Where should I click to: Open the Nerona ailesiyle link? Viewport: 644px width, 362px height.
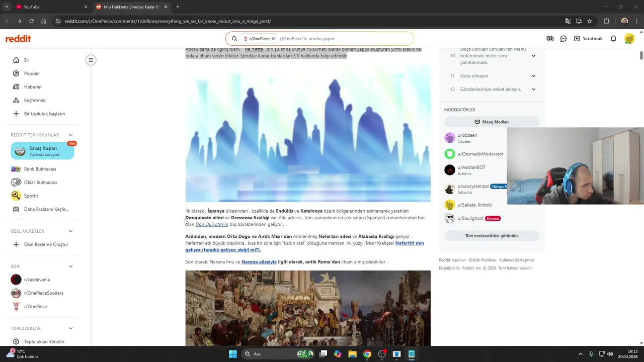point(259,262)
